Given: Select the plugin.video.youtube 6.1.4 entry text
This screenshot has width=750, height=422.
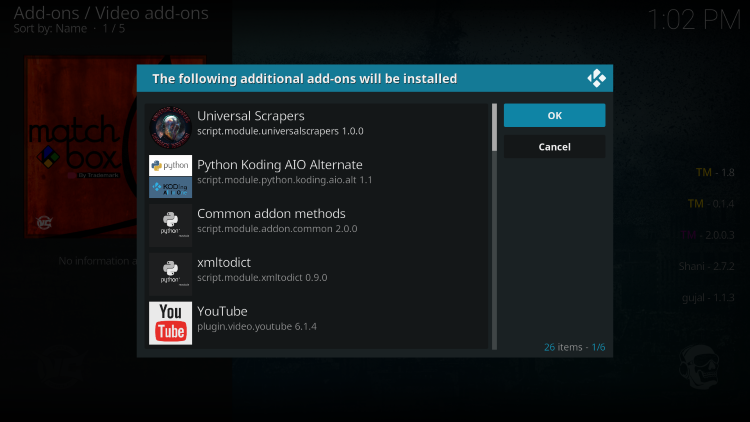Looking at the screenshot, I should [x=257, y=327].
